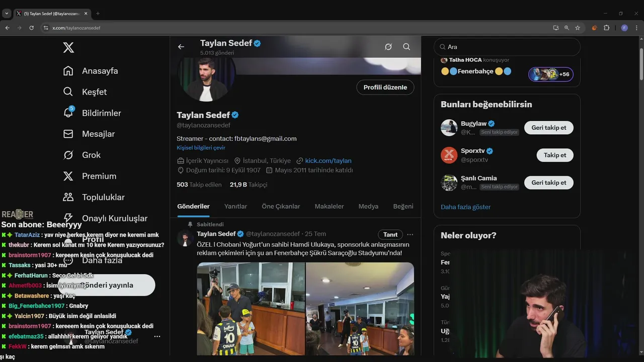Open Grok from sidebar
This screenshot has width=644, height=362.
point(82,155)
